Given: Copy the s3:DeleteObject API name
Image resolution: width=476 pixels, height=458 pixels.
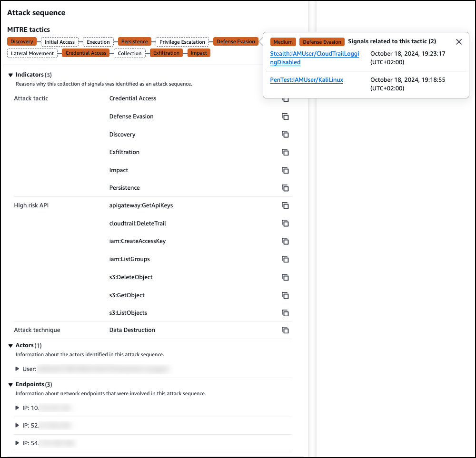Looking at the screenshot, I should coord(285,277).
